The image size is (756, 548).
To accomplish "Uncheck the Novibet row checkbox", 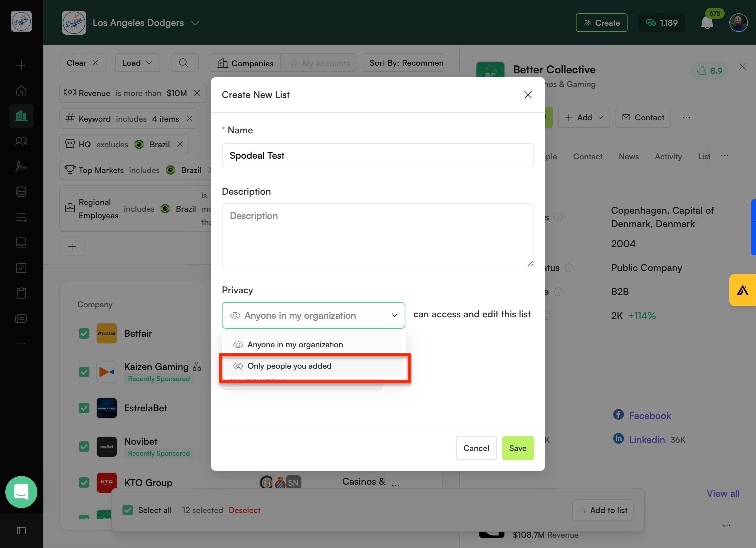I will tap(84, 447).
